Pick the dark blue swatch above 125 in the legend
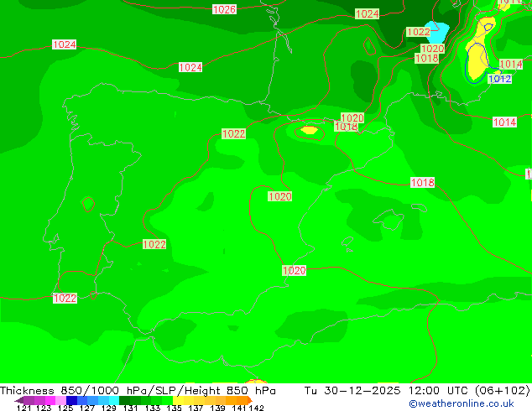Viewport: 532px width, 411px height. tap(71, 400)
